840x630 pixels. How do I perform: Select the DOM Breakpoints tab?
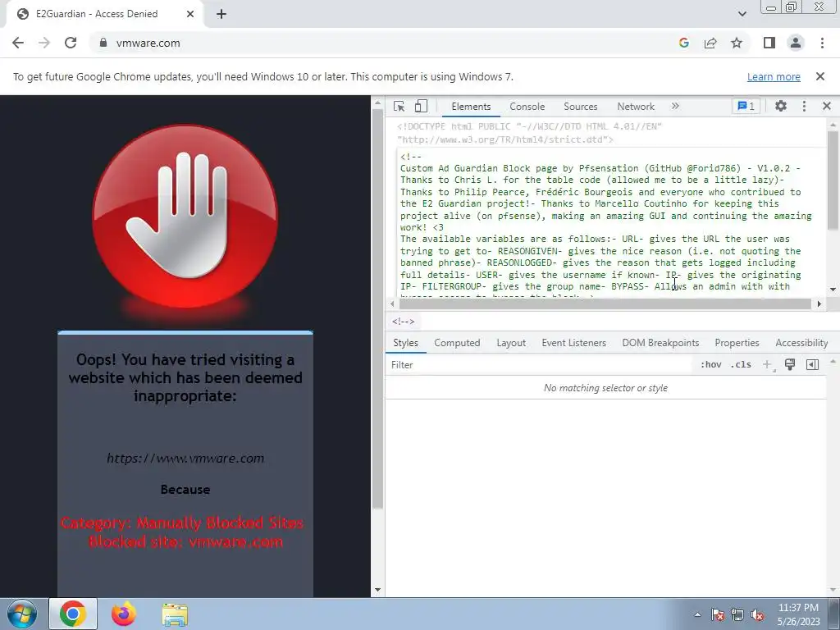pos(660,343)
